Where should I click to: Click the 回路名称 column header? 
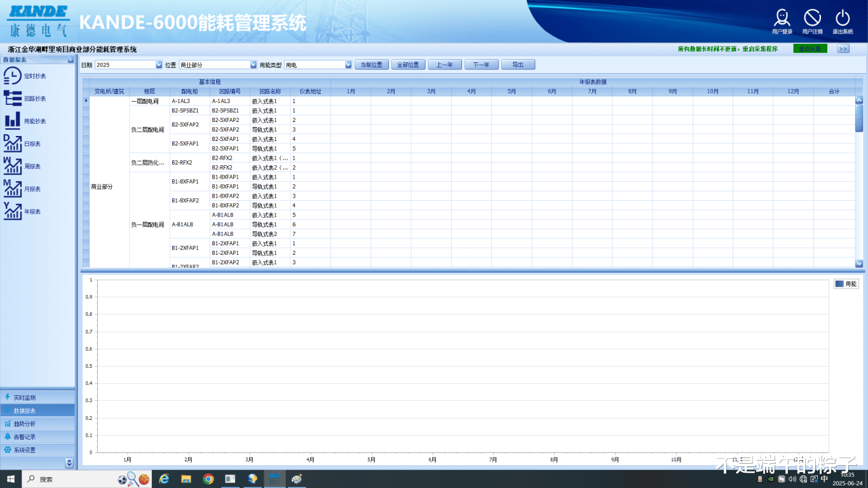270,91
